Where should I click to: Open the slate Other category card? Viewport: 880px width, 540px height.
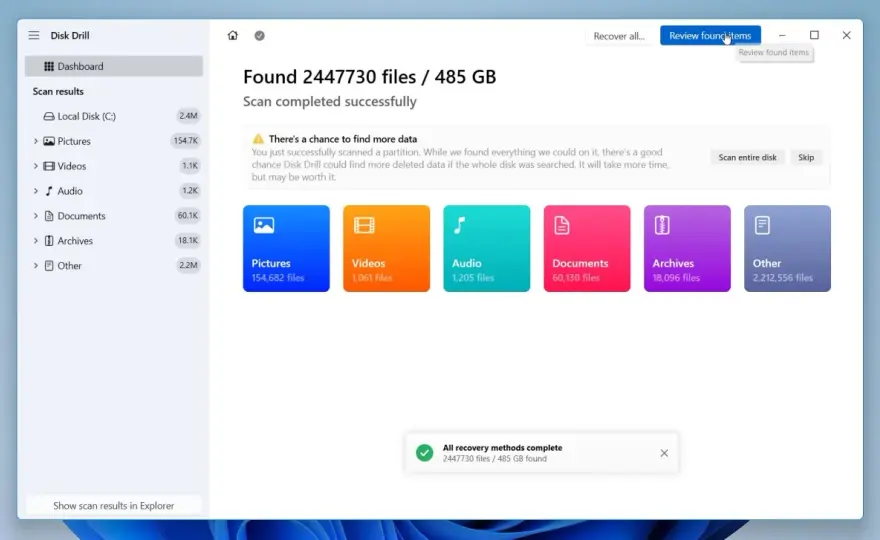787,248
